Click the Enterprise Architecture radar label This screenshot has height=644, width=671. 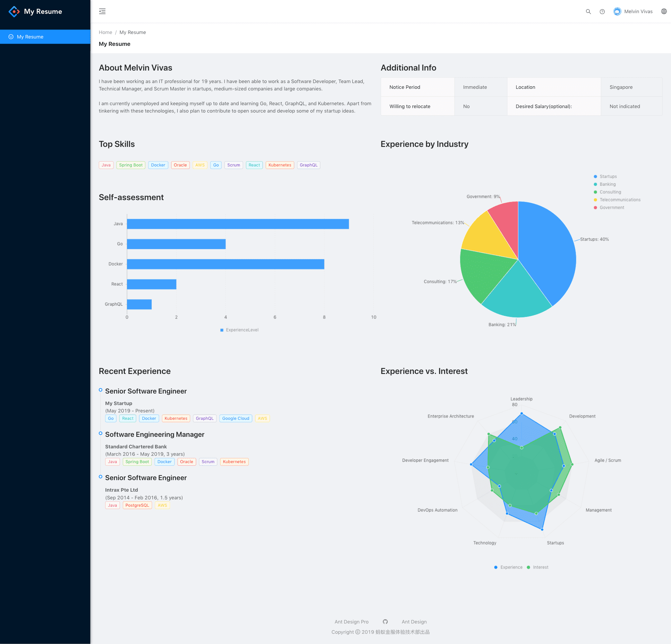(x=451, y=416)
